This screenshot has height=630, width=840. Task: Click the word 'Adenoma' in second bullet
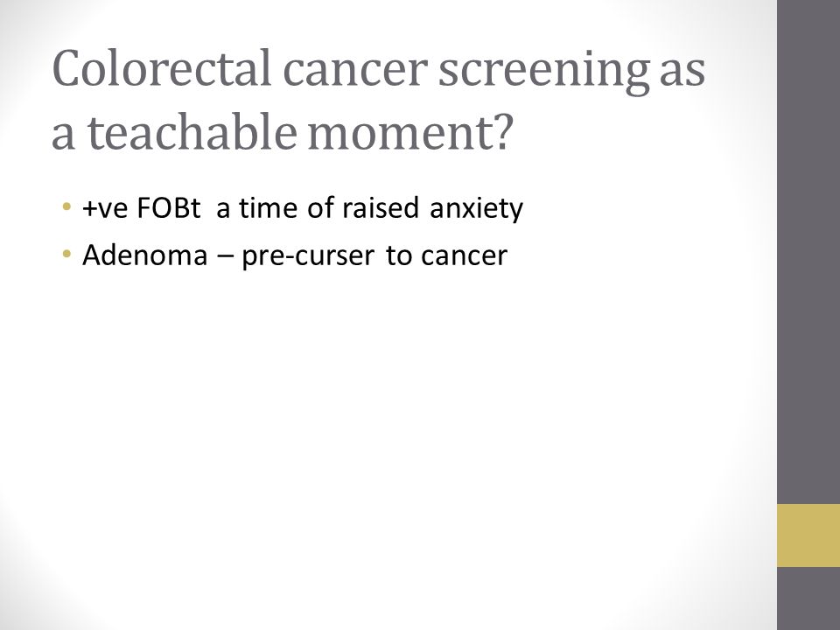144,255
